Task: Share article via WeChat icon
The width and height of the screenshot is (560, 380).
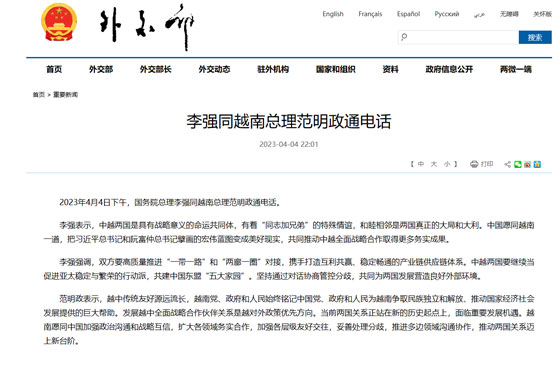Action: pos(518,164)
